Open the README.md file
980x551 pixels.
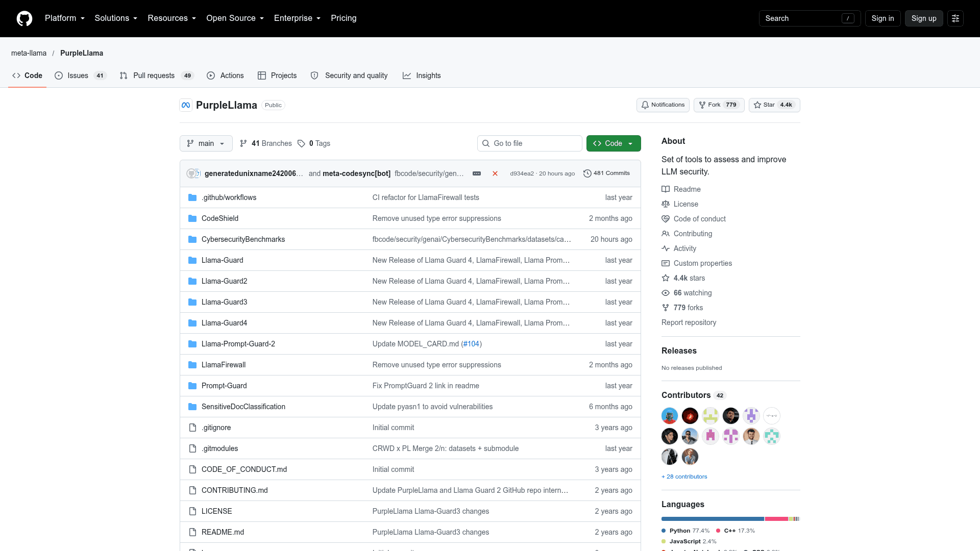click(x=223, y=532)
